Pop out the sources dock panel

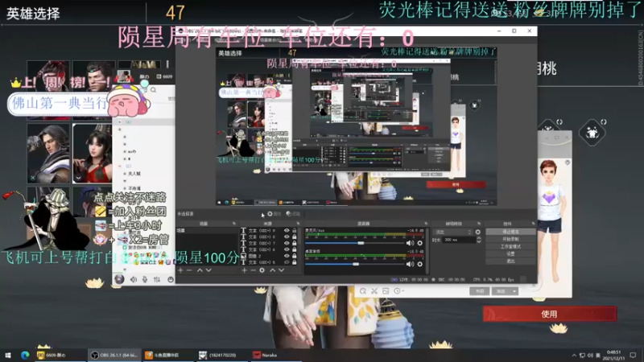(x=298, y=224)
